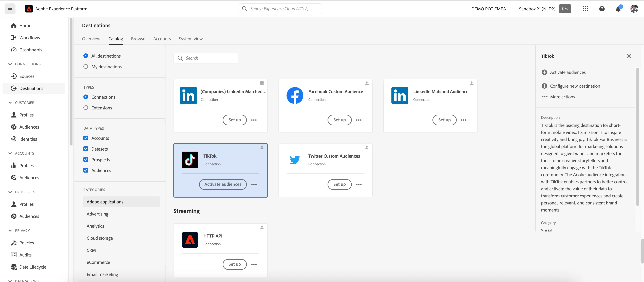Collapse the PROSPECTS sidebar section
The image size is (644, 282).
coord(10,192)
